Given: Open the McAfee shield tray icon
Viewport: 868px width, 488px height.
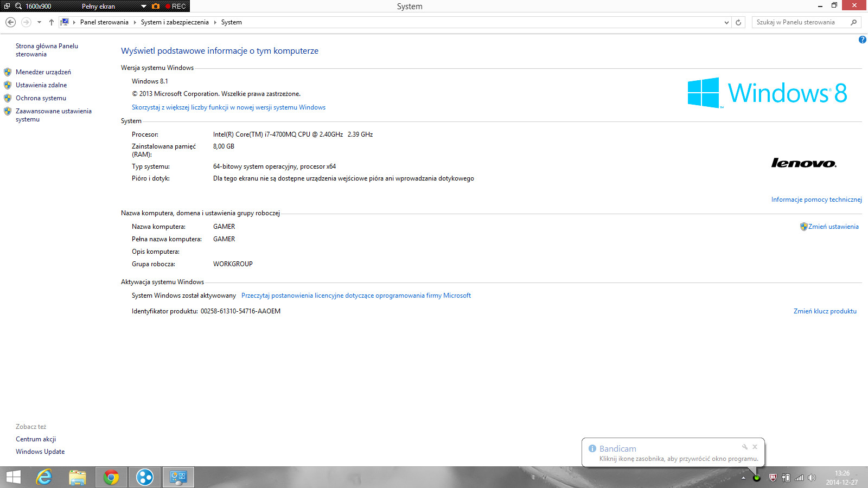Looking at the screenshot, I should coord(773,478).
